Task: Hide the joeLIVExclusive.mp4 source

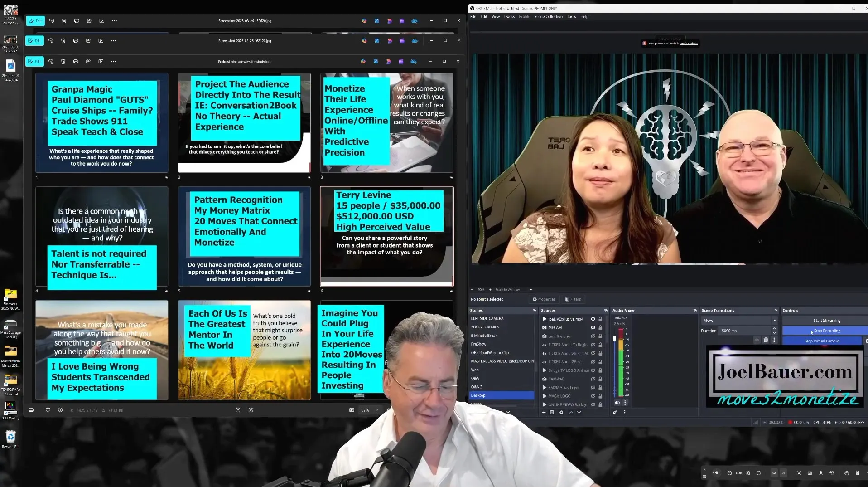Action: coord(593,319)
